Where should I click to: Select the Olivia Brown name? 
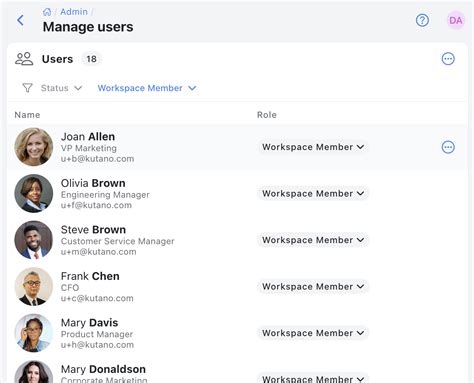pyautogui.click(x=93, y=183)
